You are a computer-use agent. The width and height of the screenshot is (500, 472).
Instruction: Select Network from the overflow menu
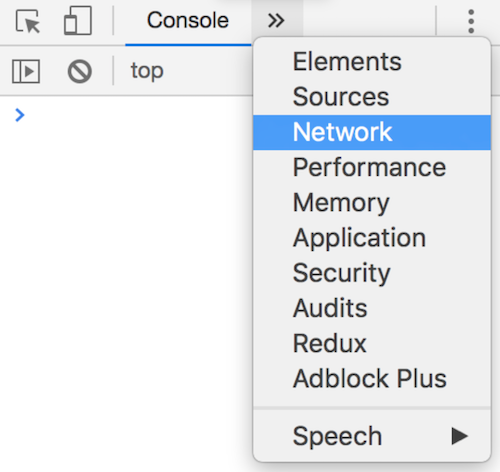(x=372, y=132)
